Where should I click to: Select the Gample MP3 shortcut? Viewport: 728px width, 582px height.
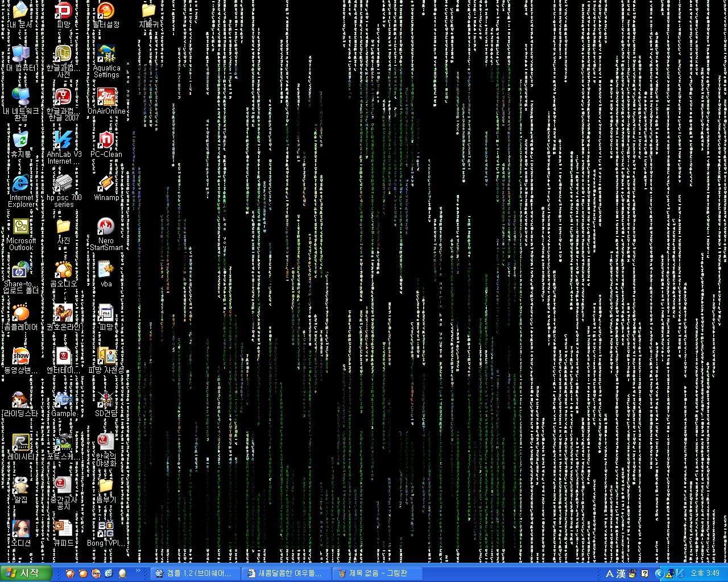tap(64, 403)
